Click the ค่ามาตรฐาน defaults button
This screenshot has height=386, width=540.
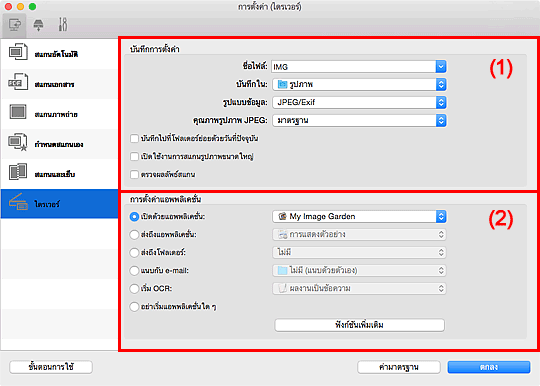(398, 367)
